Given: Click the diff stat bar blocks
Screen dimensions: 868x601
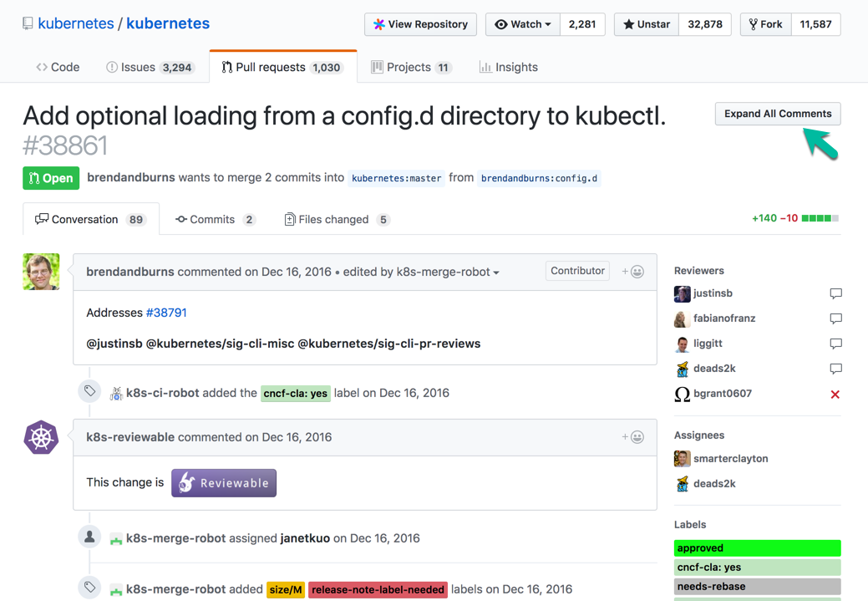Looking at the screenshot, I should coord(820,218).
